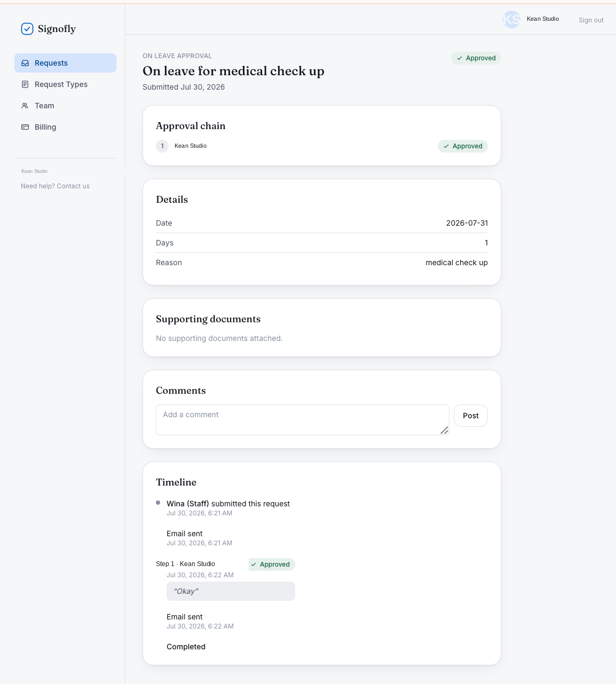The height and width of the screenshot is (684, 616).
Task: Open the Request Types page
Action: point(65,84)
